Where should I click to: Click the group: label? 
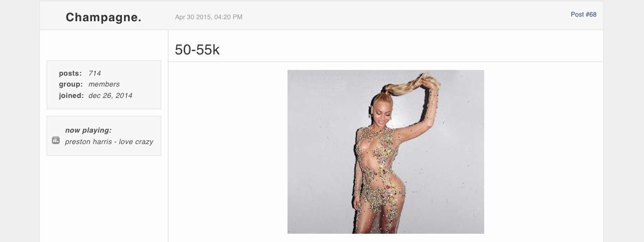click(x=71, y=84)
